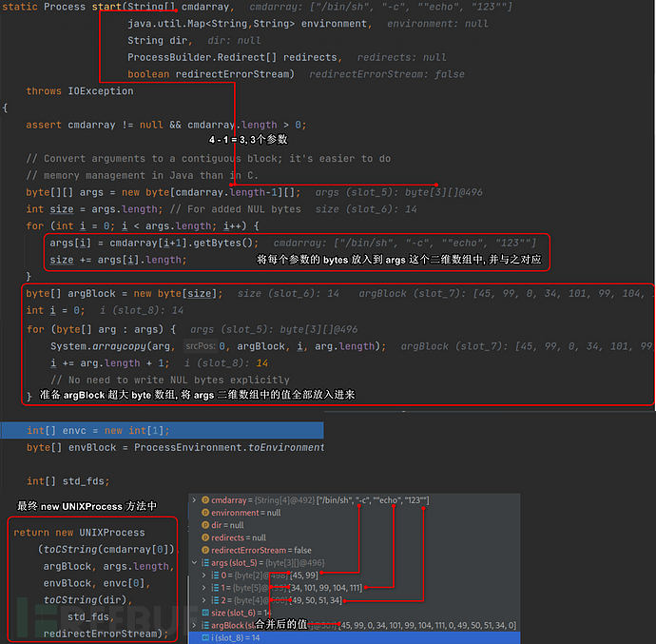Click the parameter icon beside dir = null
Viewport: 656px width, 644px height.
[204, 525]
